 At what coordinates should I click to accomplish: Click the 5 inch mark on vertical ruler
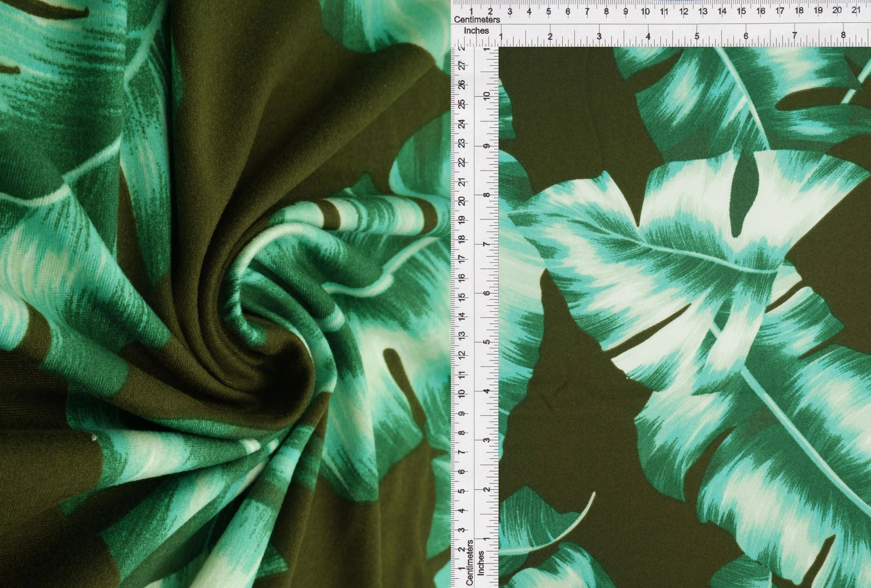[x=488, y=341]
